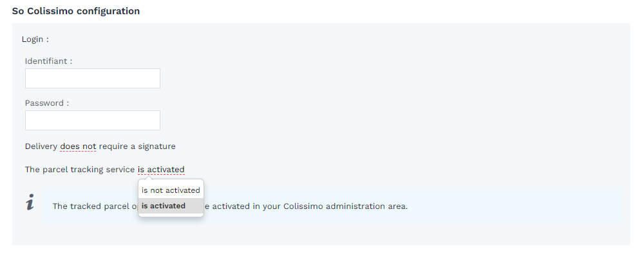Click the word "Delivery" in the signature sentence

click(41, 146)
